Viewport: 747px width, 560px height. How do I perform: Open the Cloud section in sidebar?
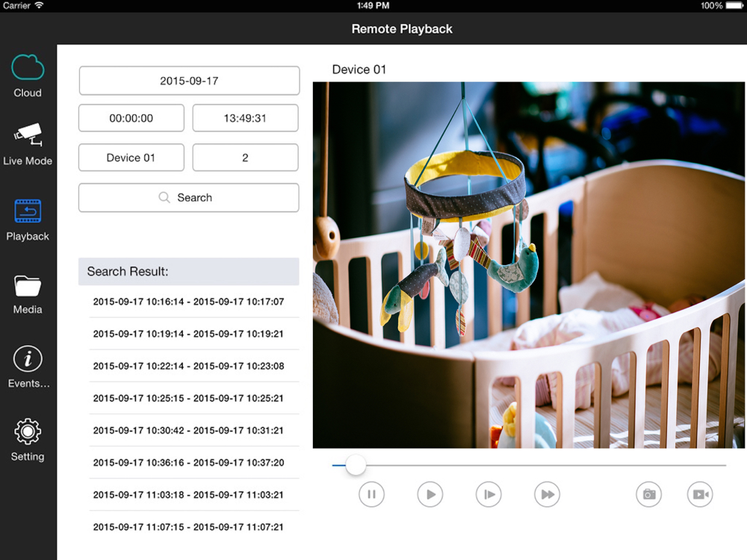[x=28, y=76]
